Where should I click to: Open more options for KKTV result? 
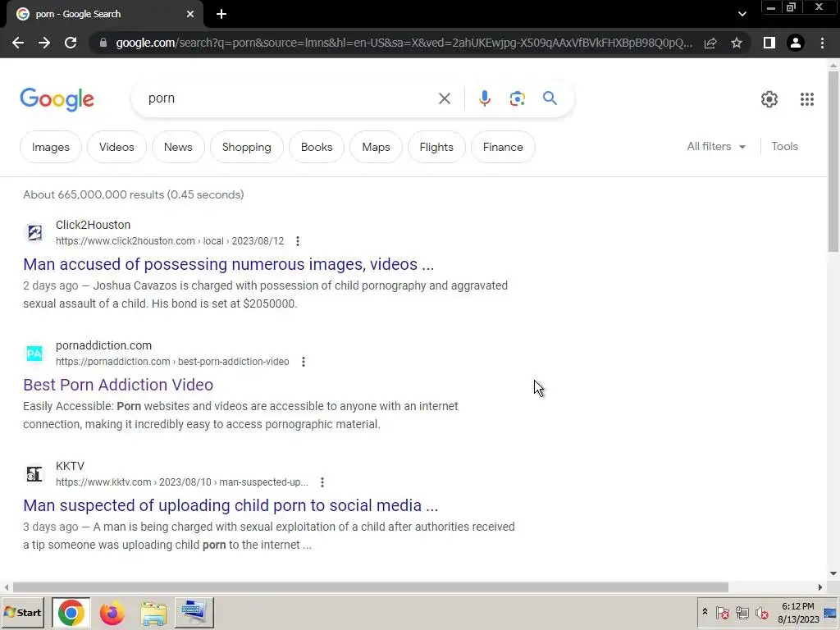pyautogui.click(x=322, y=482)
